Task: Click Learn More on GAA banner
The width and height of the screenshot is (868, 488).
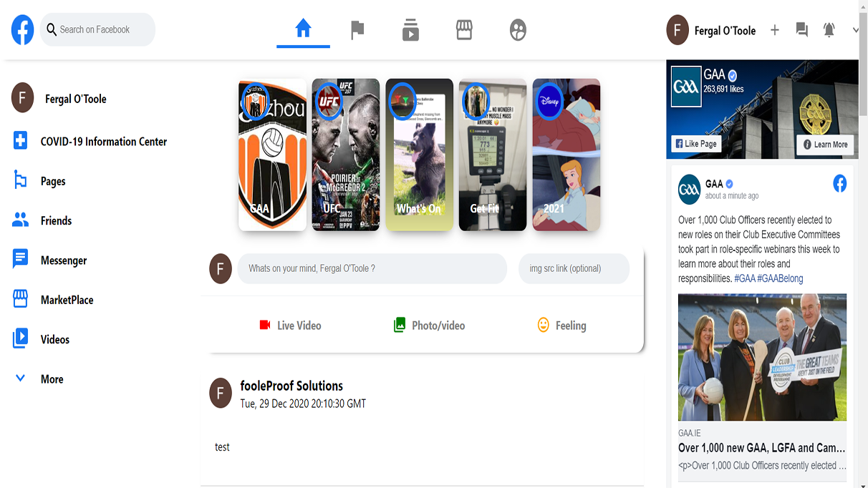Action: [825, 144]
